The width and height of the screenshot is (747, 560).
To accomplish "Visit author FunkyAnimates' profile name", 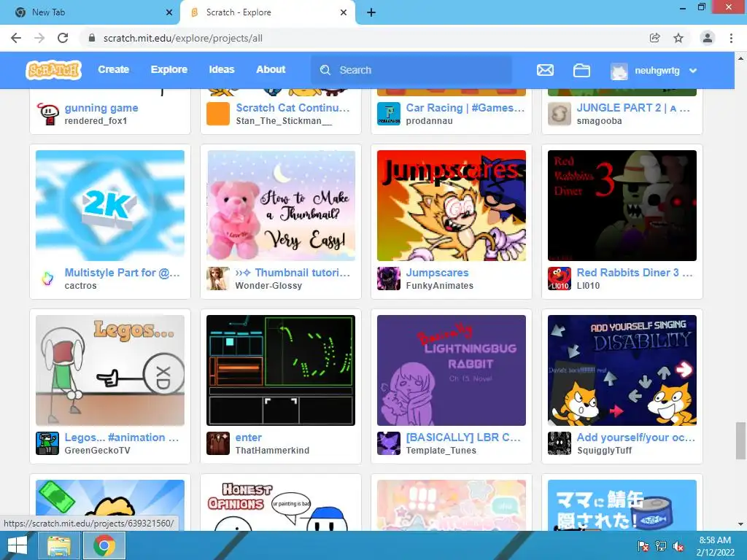I will [x=440, y=286].
